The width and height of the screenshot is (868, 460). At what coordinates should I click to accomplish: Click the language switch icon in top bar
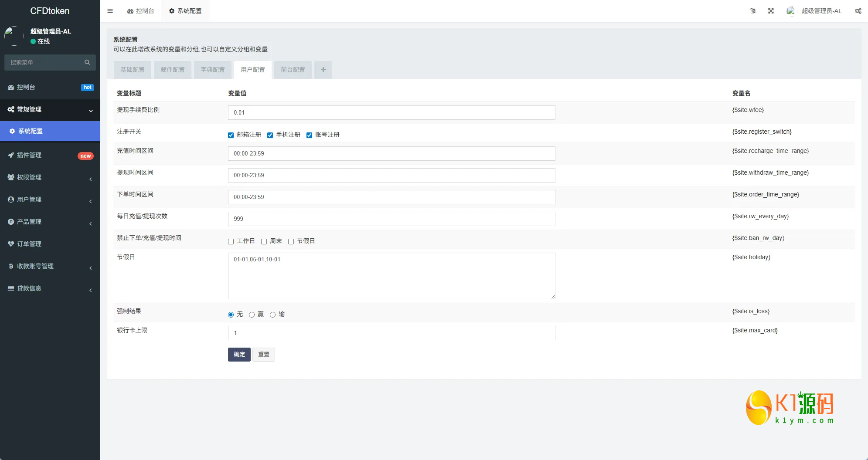click(x=752, y=11)
